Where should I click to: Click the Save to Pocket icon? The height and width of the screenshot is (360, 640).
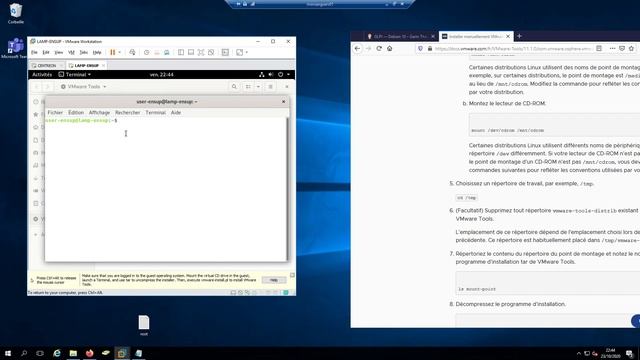[622, 48]
